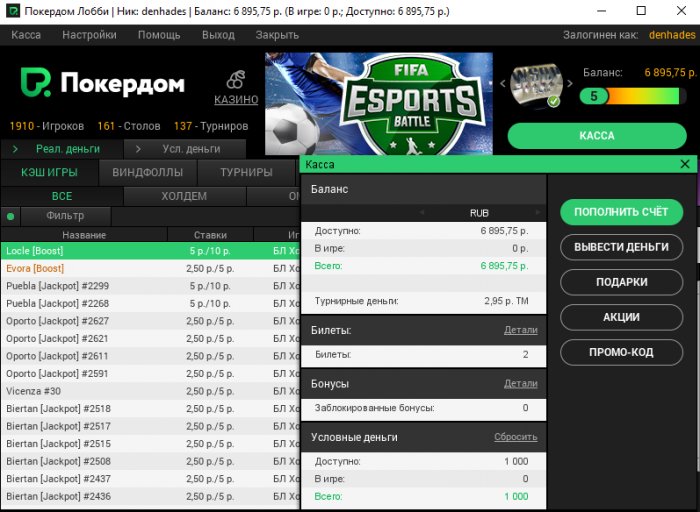The width and height of the screenshot is (700, 512).
Task: Click the previous avatar arrow
Action: [503, 83]
